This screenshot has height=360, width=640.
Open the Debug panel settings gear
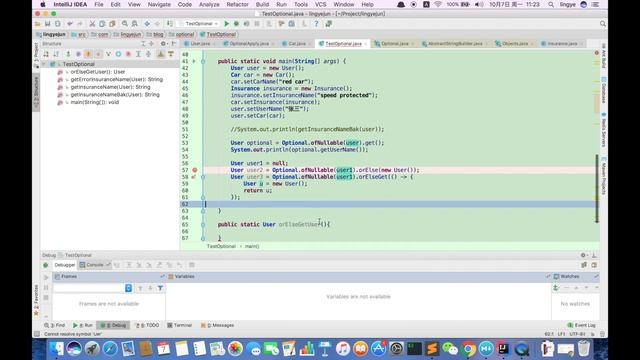tap(584, 255)
